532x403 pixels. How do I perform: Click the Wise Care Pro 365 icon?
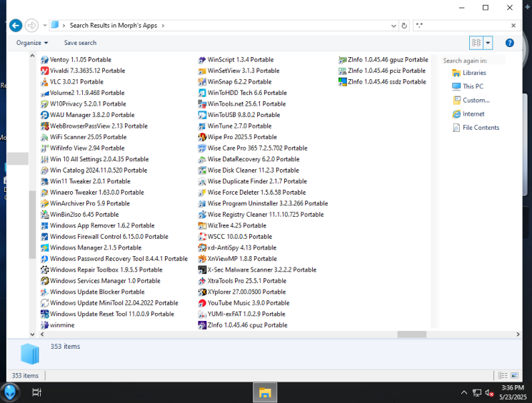(x=202, y=148)
